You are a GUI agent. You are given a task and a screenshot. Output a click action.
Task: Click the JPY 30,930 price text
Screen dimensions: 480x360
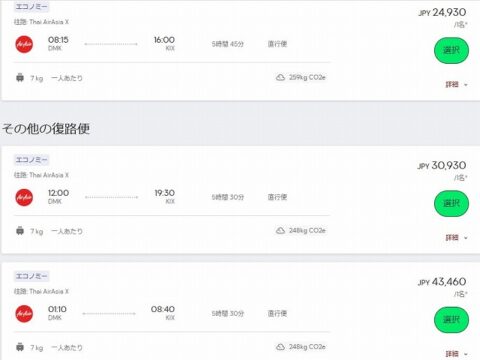442,165
